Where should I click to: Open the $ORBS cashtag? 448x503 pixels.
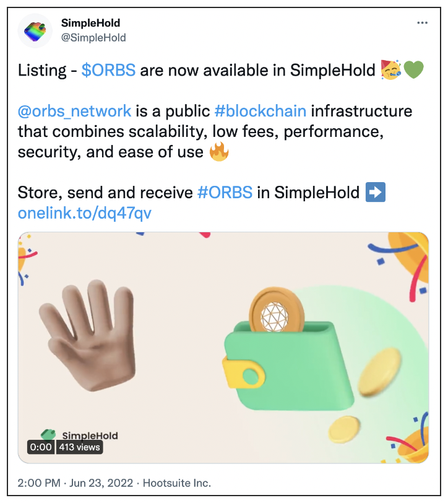[x=108, y=70]
